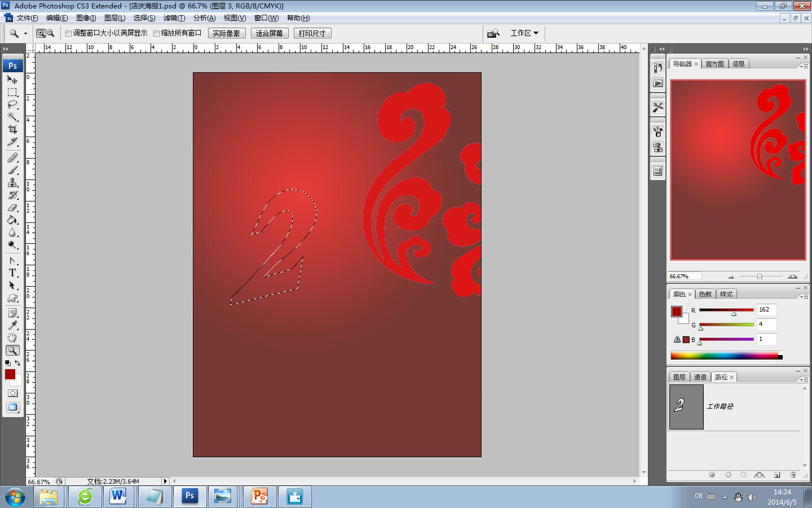
Task: Open the status bar info arrow menu
Action: click(165, 481)
